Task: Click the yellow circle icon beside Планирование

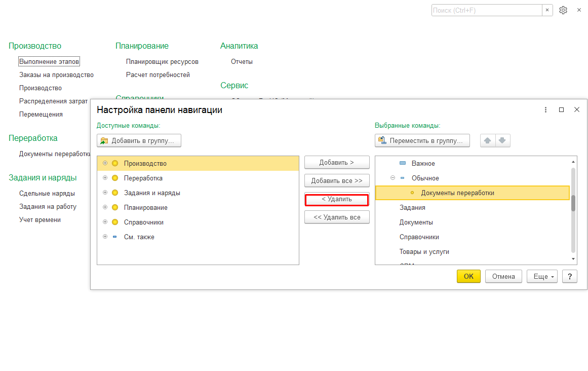Action: coord(115,207)
